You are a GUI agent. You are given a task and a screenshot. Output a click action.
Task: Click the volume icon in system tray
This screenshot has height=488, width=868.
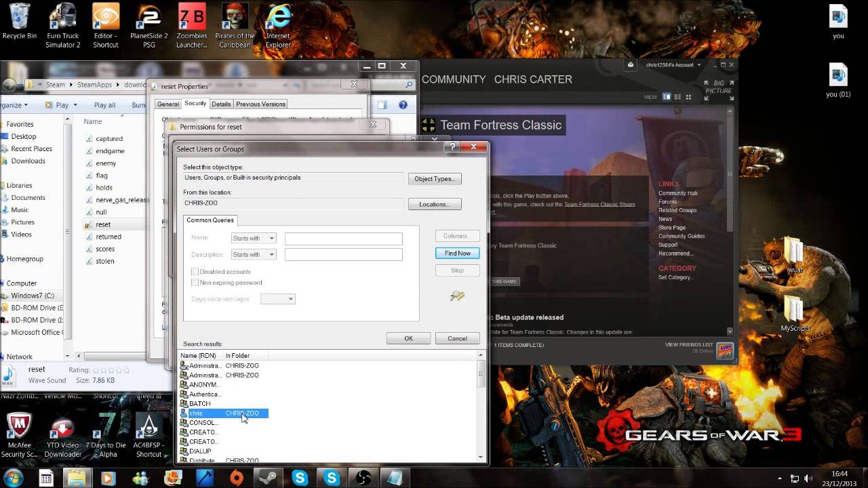(808, 479)
